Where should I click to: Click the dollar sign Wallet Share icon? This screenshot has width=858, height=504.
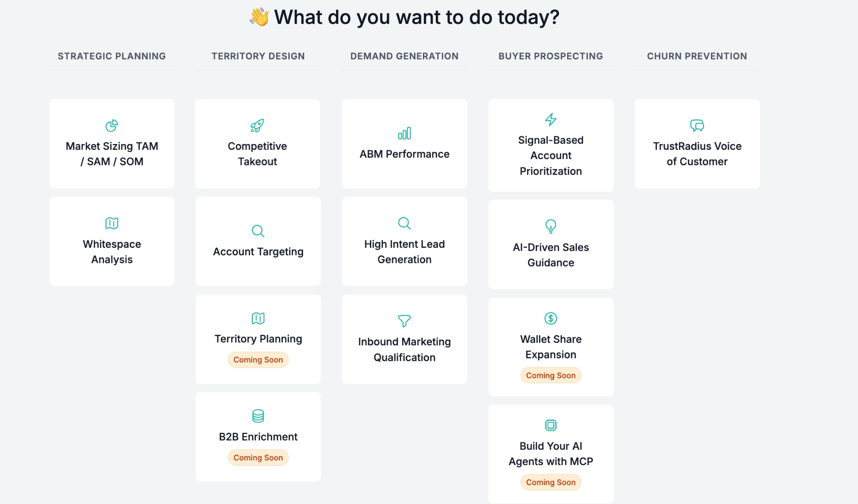[x=550, y=319]
